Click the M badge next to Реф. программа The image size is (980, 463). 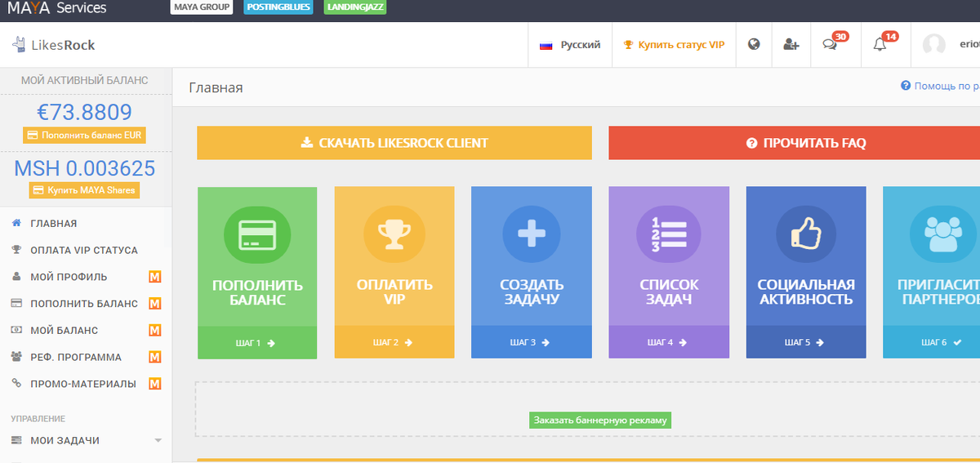155,357
